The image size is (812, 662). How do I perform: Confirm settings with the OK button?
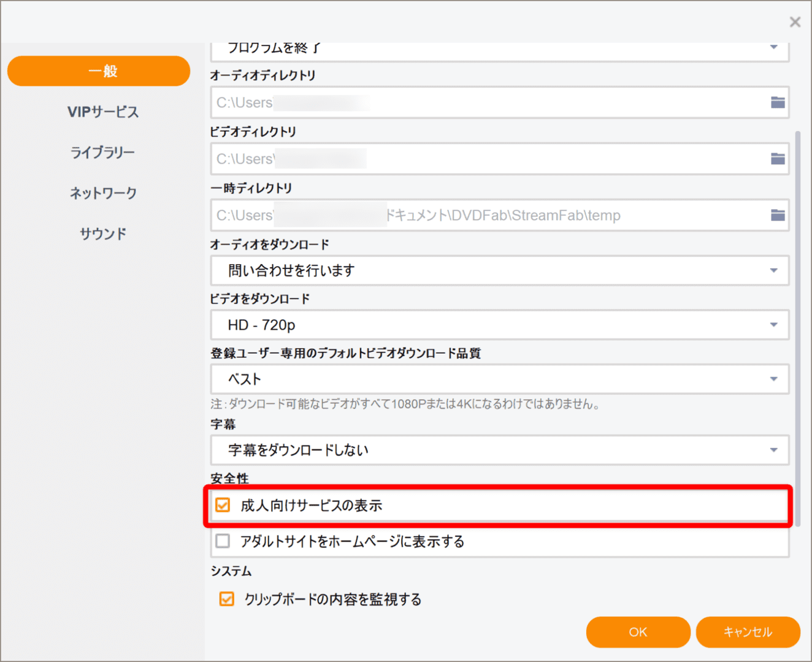[638, 632]
